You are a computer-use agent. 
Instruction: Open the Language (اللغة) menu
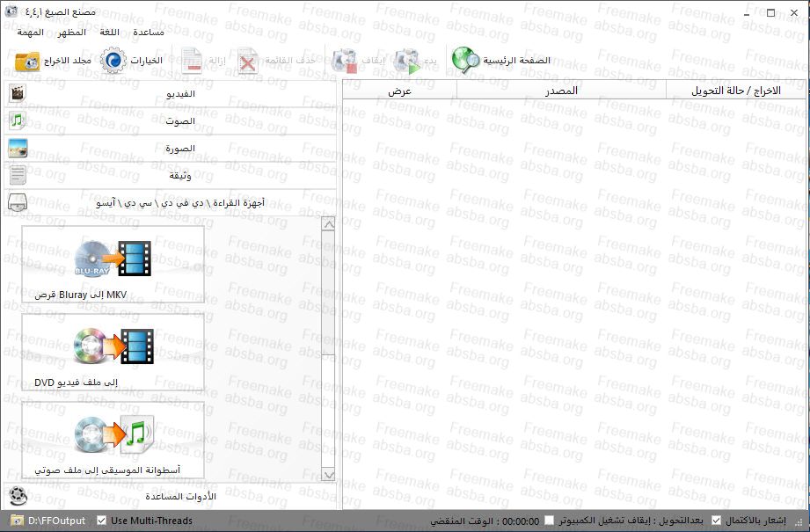110,32
